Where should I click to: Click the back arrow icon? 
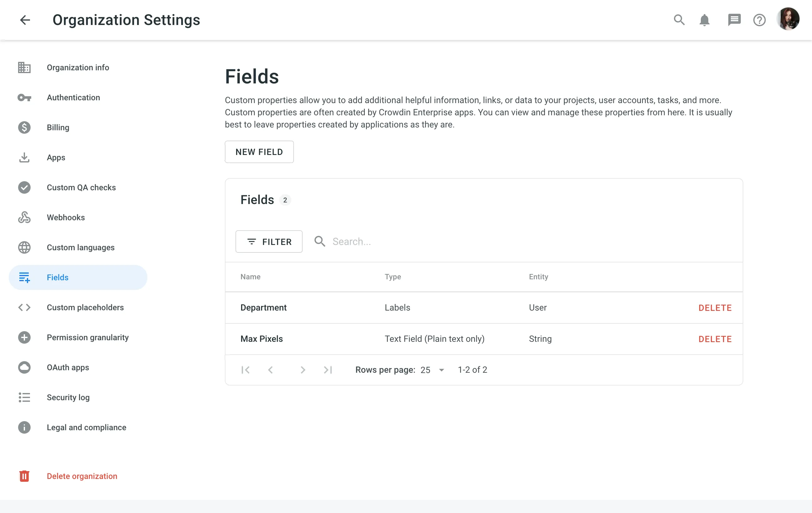(x=25, y=20)
